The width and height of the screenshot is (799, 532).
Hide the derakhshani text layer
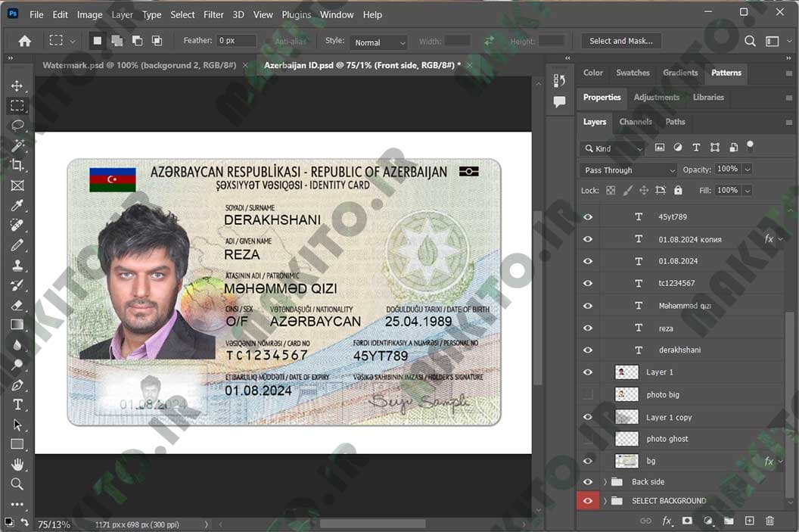click(x=588, y=350)
